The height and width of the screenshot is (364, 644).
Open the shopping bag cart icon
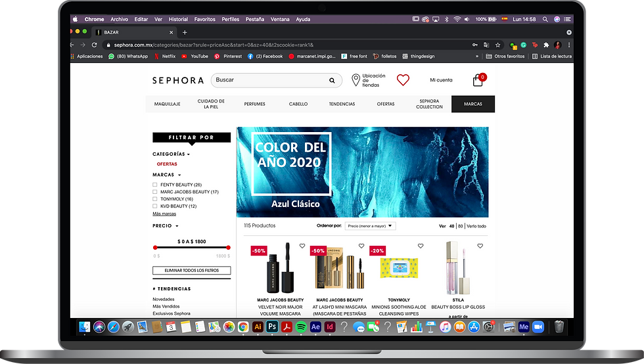click(478, 80)
